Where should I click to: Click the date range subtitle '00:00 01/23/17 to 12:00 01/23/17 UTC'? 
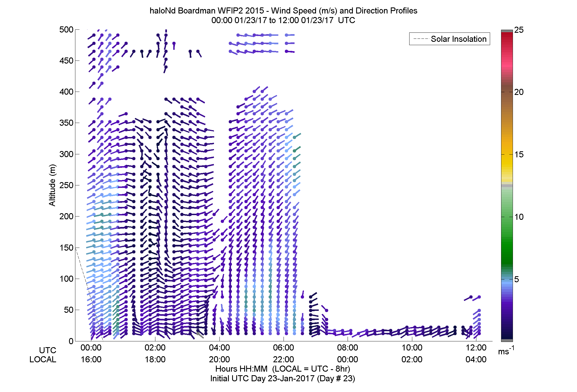[283, 20]
